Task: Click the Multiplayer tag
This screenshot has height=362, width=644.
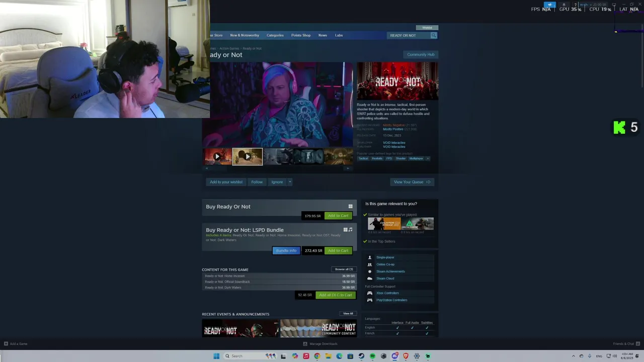Action: coord(416,158)
